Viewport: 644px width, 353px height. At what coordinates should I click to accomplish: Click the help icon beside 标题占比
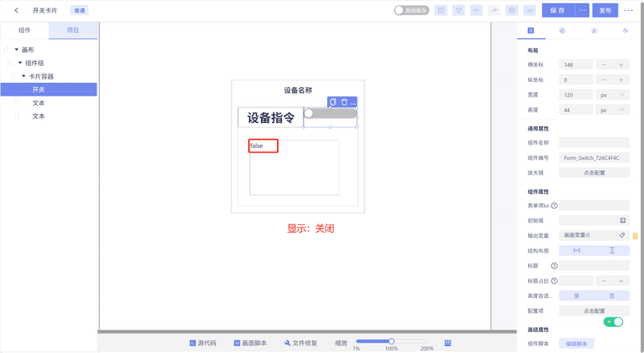click(554, 281)
